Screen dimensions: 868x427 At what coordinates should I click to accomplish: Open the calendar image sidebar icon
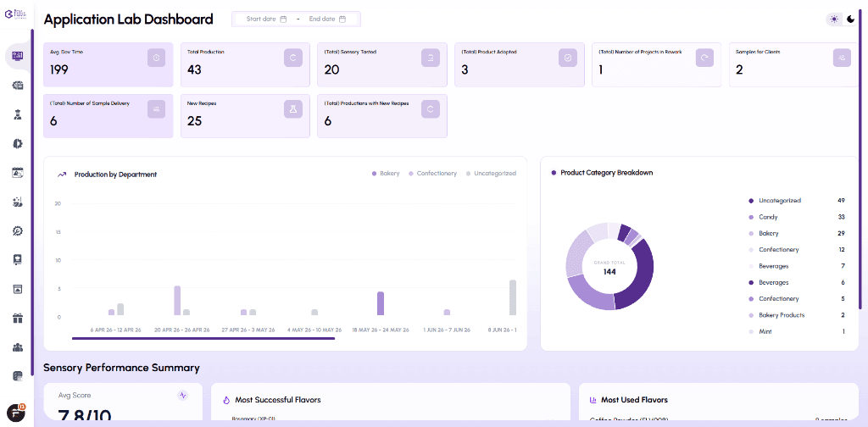[17, 173]
